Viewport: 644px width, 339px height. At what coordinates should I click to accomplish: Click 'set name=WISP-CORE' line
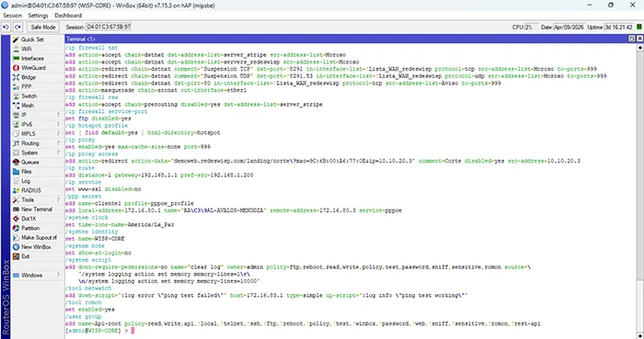(x=95, y=239)
